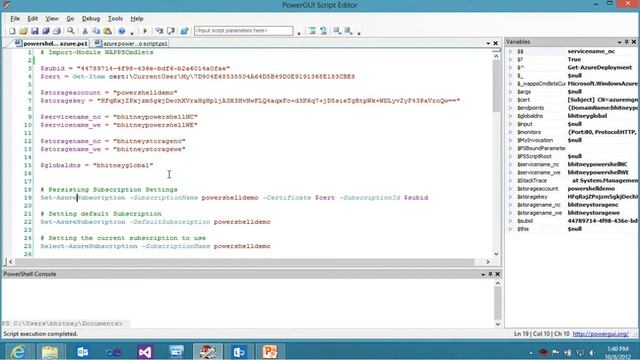Click the editor vertical scrollbar thumb
This screenshot has width=640, height=360.
tap(496, 86)
